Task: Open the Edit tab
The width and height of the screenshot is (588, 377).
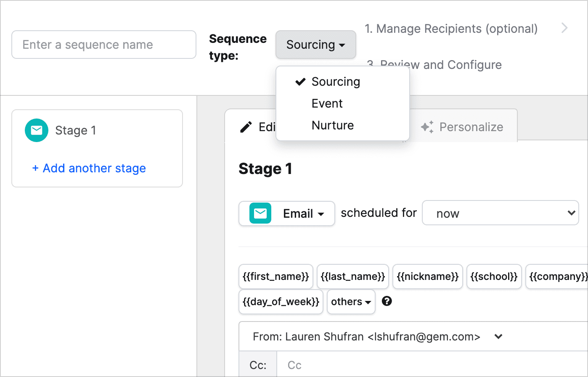Action: (265, 127)
